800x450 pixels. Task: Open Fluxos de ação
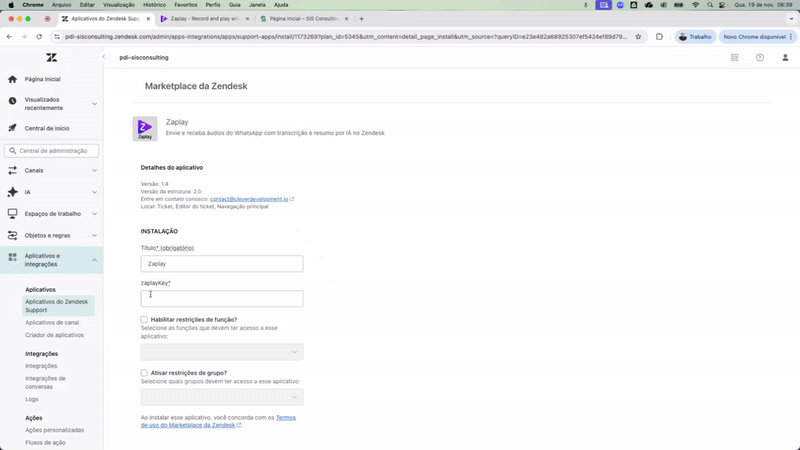coord(45,443)
